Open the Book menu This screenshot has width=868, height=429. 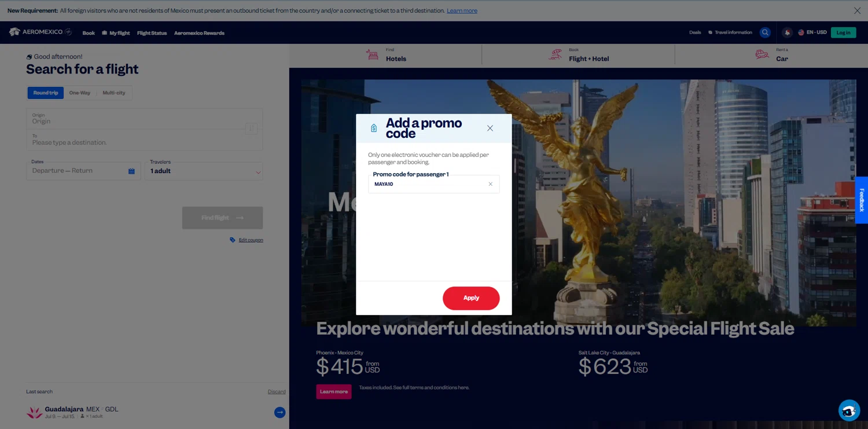pyautogui.click(x=89, y=33)
